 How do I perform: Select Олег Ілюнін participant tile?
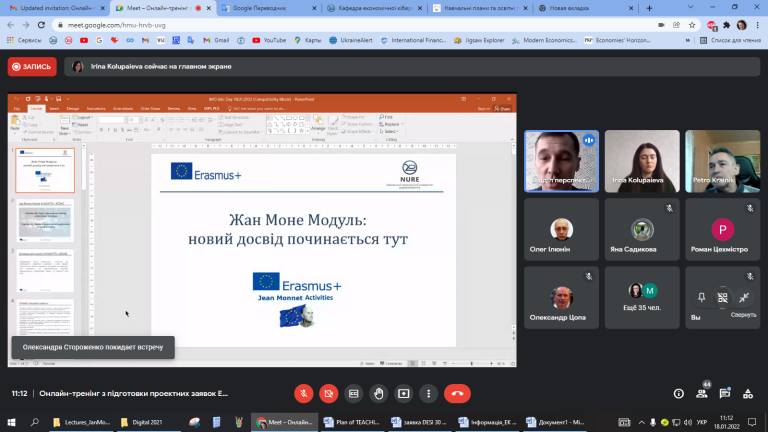[x=561, y=229]
